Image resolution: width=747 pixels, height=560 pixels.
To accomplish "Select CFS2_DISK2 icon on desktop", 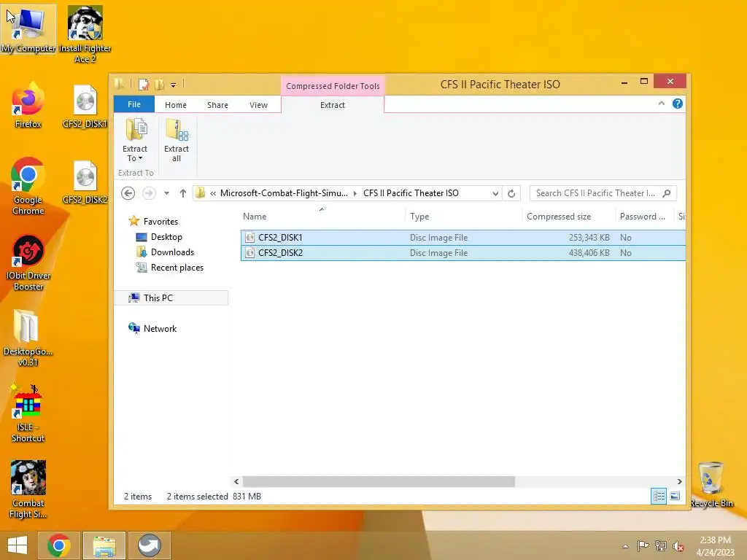I will (x=85, y=182).
